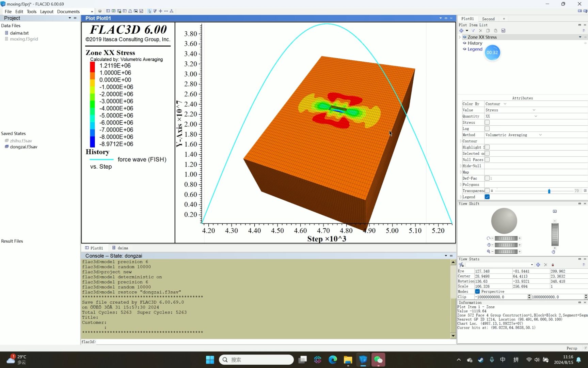The height and width of the screenshot is (368, 588).
Task: Open File Explorer from the taskbar
Action: pyautogui.click(x=348, y=360)
